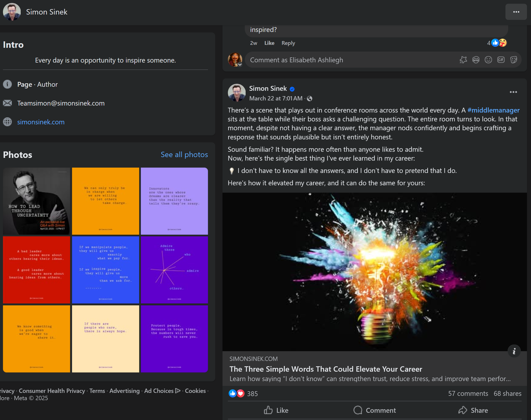Open the Cookies footer link

[x=195, y=391]
